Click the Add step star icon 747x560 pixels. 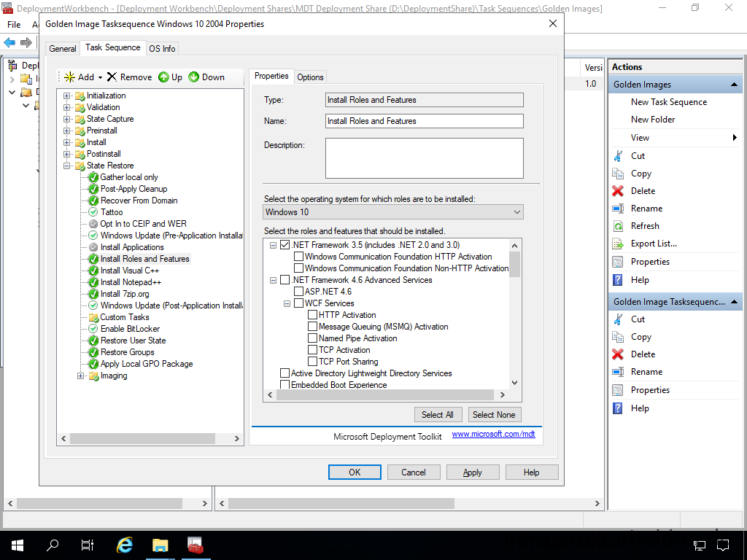(x=69, y=77)
